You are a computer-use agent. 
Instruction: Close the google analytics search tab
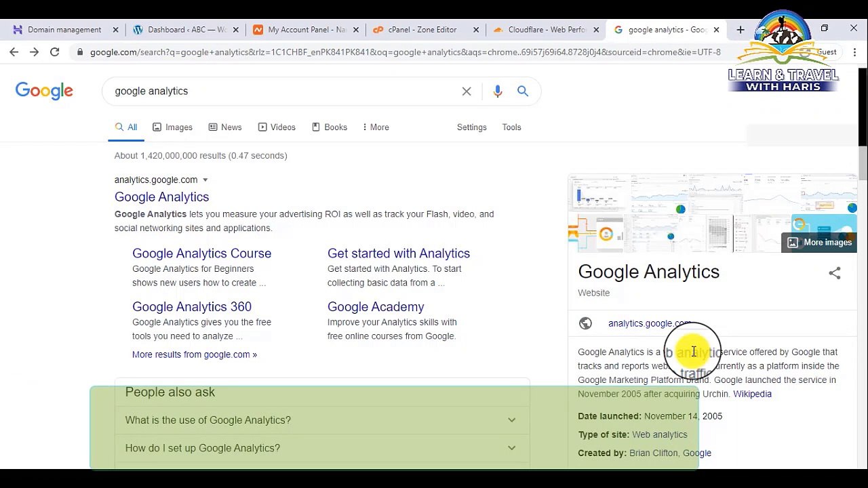pos(716,30)
